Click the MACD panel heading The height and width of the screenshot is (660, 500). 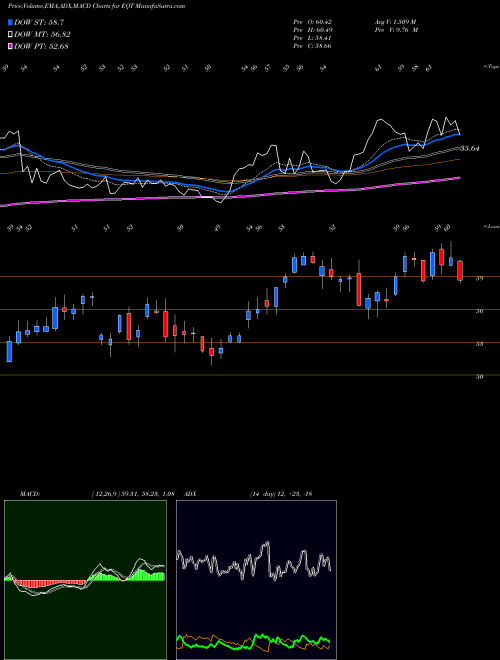coord(29,494)
